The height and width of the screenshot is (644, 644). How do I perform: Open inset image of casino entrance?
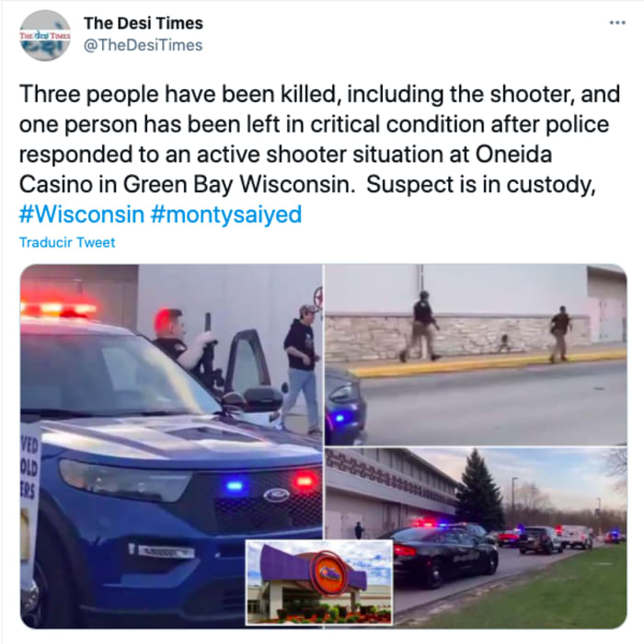pyautogui.click(x=319, y=582)
